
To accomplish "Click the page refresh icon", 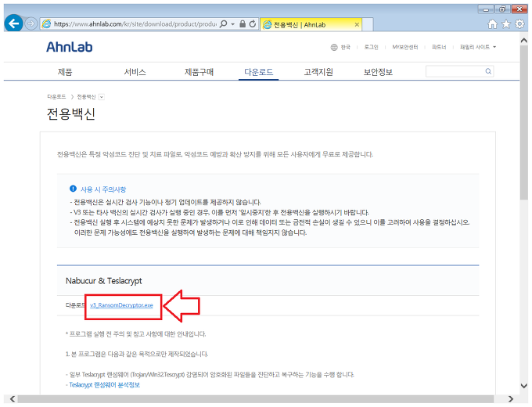I will click(x=253, y=24).
